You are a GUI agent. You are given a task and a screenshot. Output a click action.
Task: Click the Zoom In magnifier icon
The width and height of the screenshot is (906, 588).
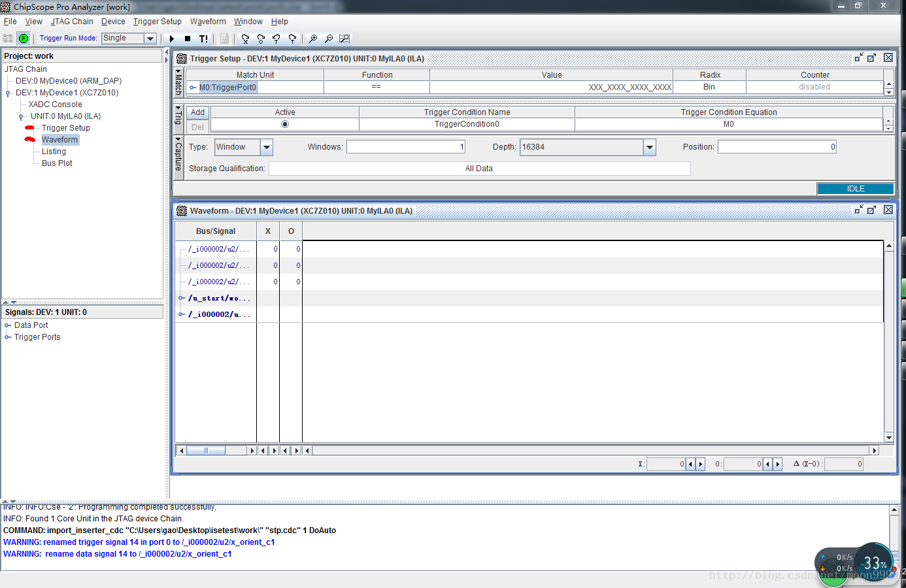[313, 39]
